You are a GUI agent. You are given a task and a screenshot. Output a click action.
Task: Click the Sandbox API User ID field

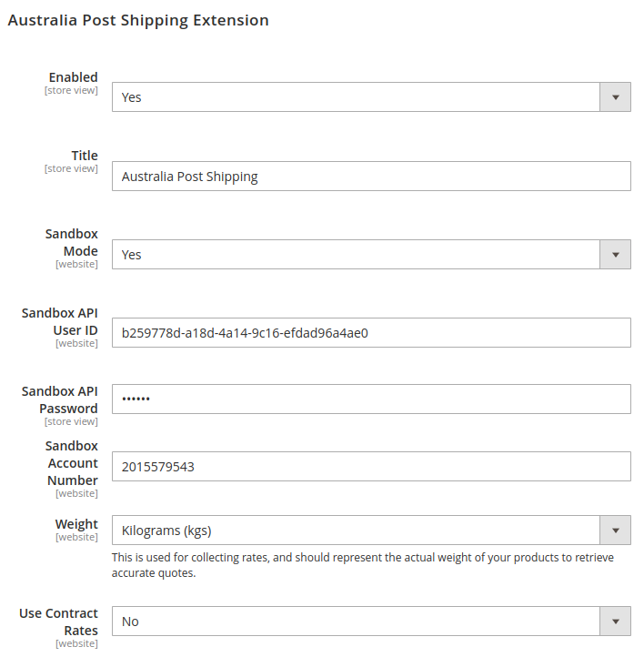[x=371, y=333]
